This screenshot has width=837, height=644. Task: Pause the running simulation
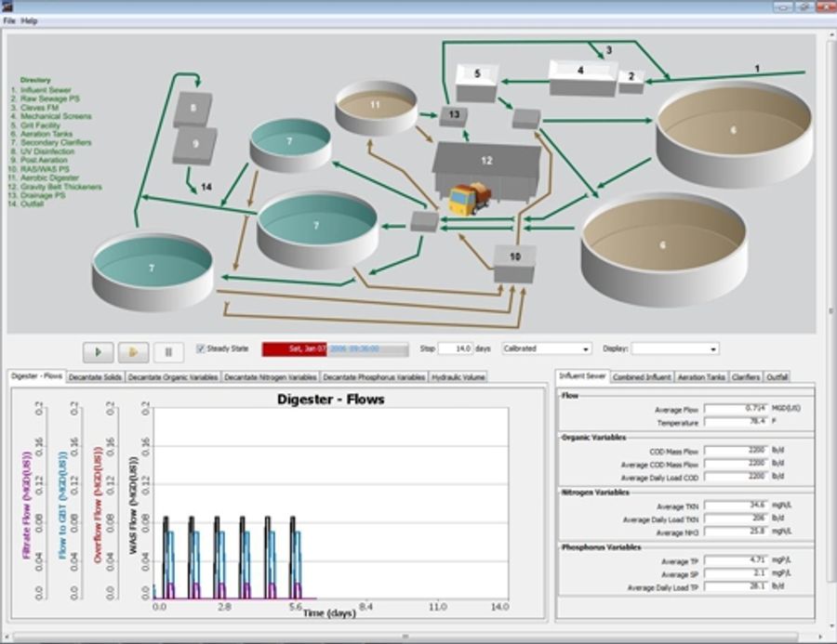167,350
